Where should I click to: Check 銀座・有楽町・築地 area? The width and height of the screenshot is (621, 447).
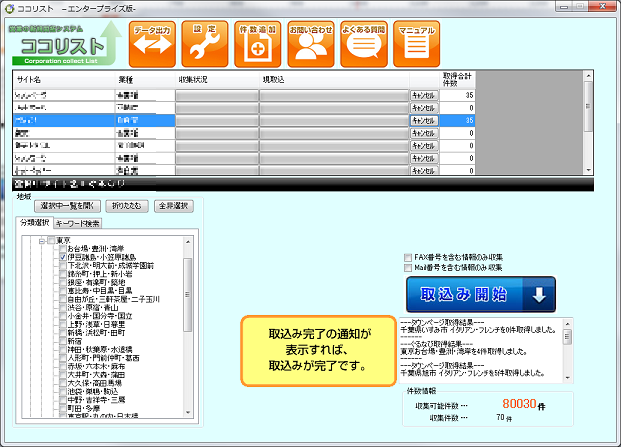63,283
